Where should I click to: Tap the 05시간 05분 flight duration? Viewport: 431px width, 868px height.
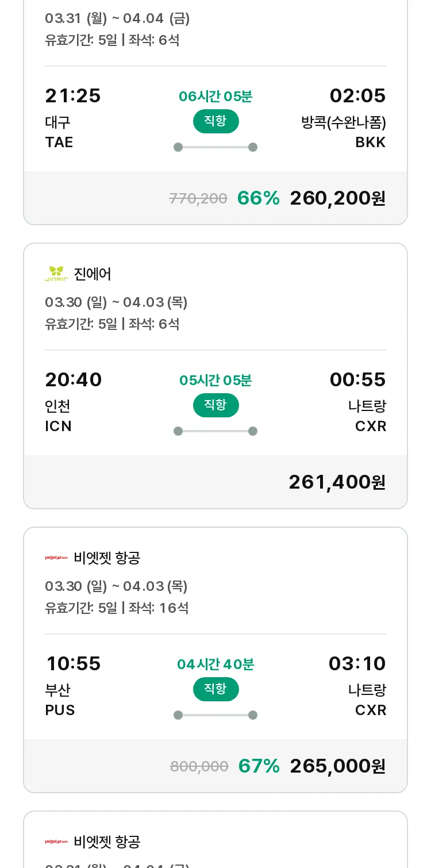(x=215, y=381)
